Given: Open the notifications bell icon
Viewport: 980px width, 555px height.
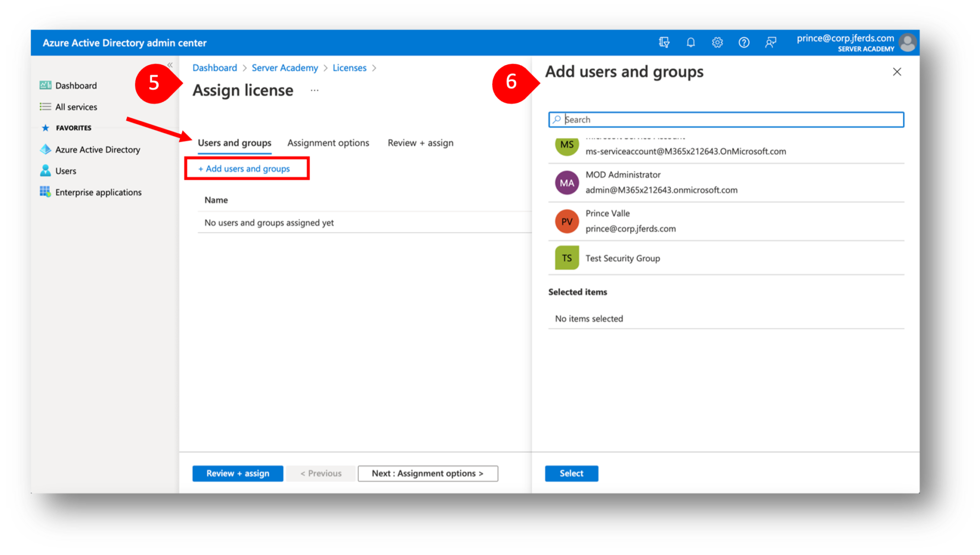Looking at the screenshot, I should coord(690,42).
